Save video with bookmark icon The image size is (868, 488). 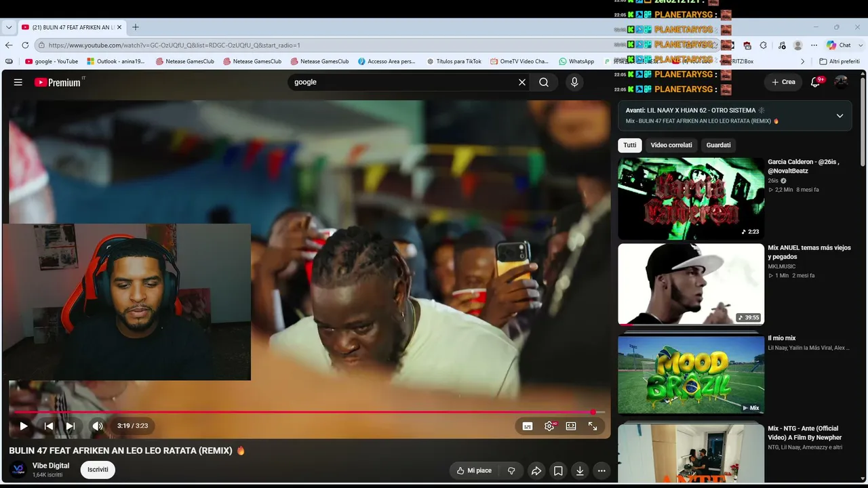tap(558, 470)
